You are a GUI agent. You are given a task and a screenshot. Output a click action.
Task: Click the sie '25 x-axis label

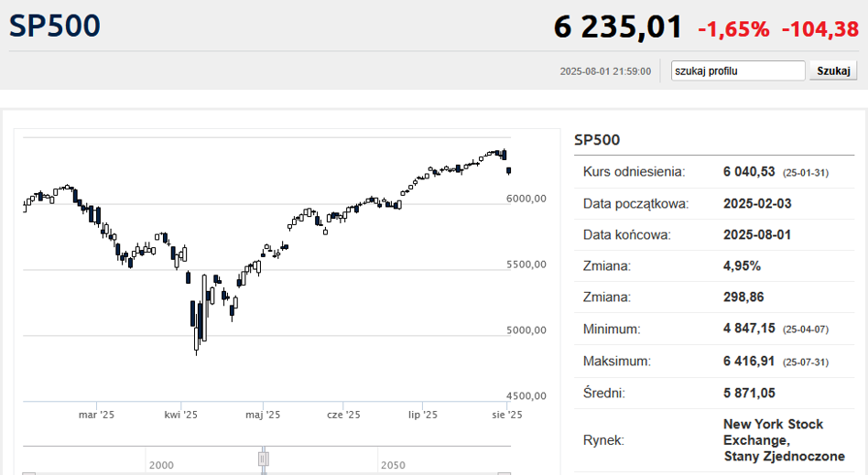pyautogui.click(x=507, y=415)
